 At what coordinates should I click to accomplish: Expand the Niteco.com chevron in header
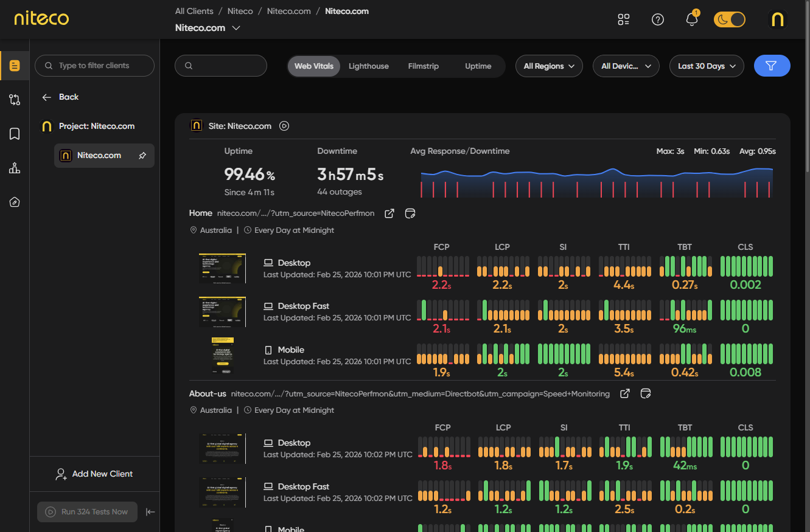[236, 28]
